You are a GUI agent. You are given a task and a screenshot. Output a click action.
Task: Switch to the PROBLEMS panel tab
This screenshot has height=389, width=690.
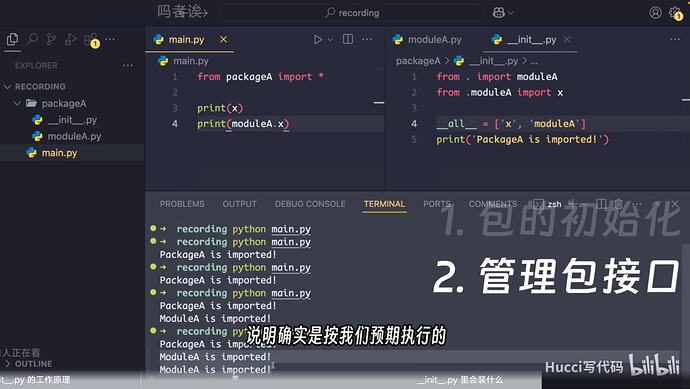click(182, 204)
